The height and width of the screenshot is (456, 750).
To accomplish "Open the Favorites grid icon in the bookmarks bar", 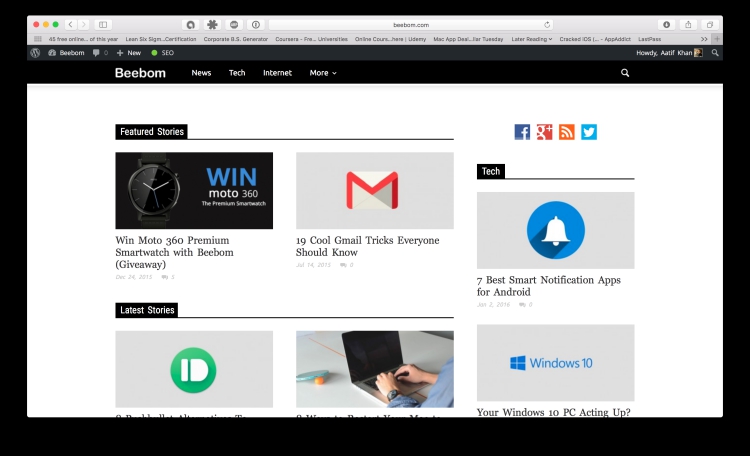I will tap(38, 39).
